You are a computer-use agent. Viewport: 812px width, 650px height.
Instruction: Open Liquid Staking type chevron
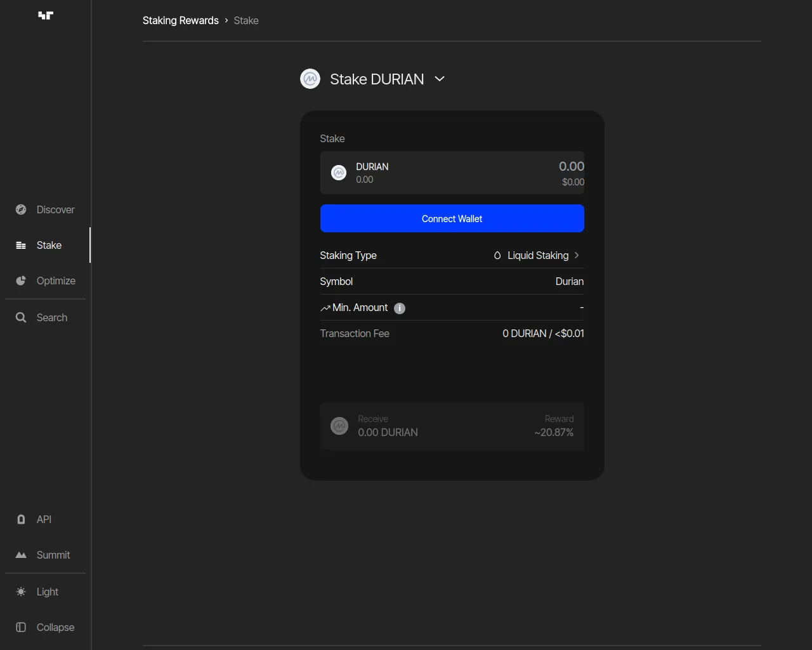[x=577, y=255]
